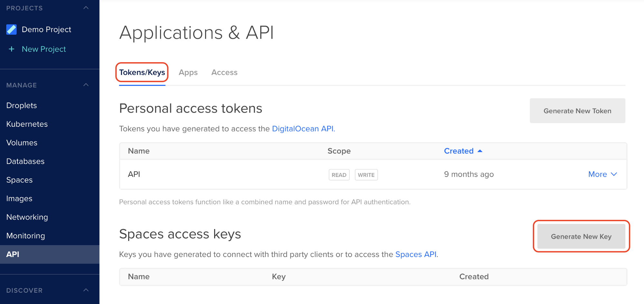Go to Droplets in sidebar

pyautogui.click(x=22, y=106)
